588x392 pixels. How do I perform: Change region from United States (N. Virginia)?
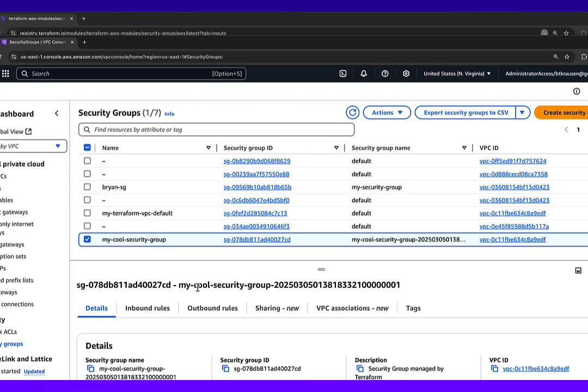(x=457, y=73)
